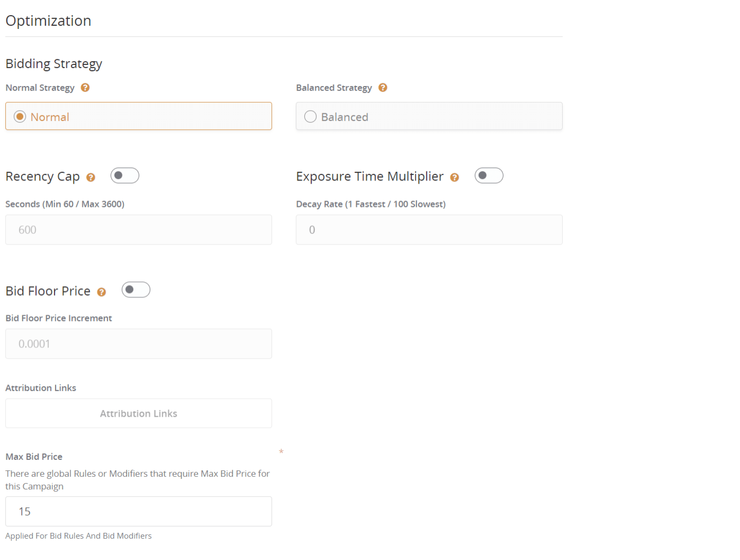Click the Decay Rate input field
Screen dimensions: 740x560
pyautogui.click(x=429, y=230)
